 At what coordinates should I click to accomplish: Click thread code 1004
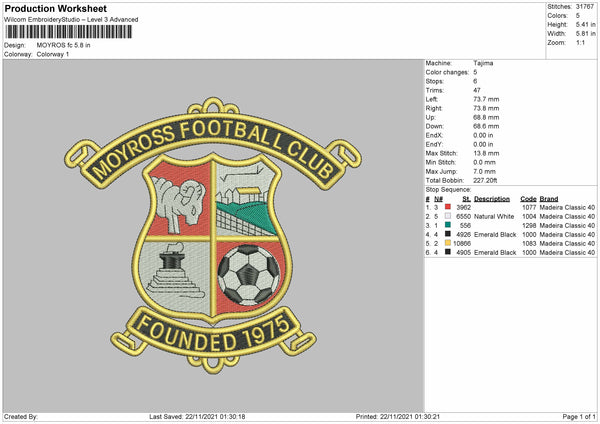(x=529, y=217)
